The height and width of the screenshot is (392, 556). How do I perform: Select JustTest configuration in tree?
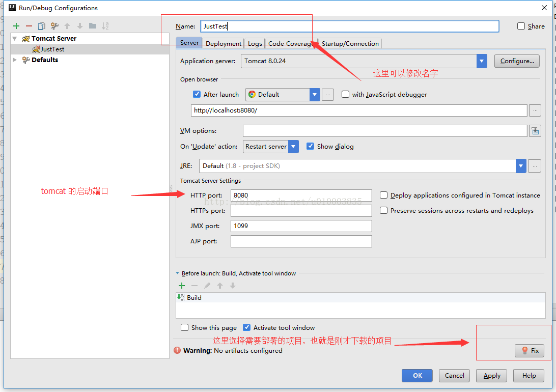[90, 49]
